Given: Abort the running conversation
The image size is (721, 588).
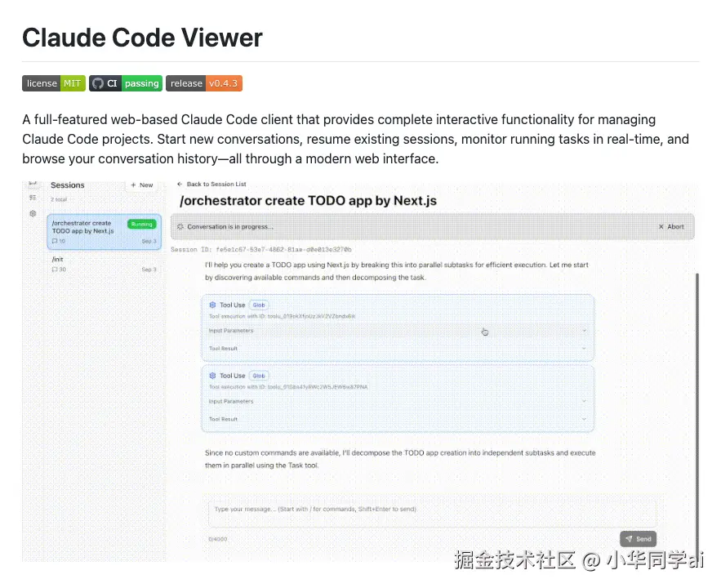Looking at the screenshot, I should pos(671,227).
